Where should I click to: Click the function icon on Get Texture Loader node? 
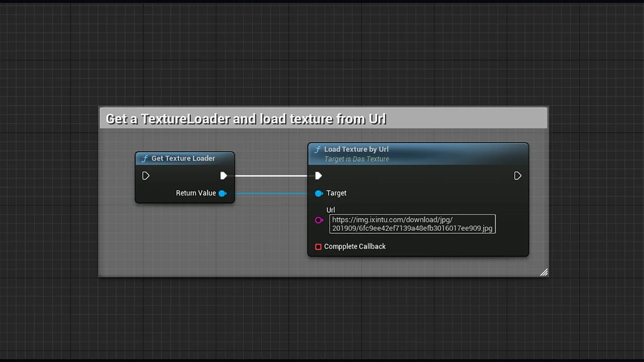(x=145, y=158)
